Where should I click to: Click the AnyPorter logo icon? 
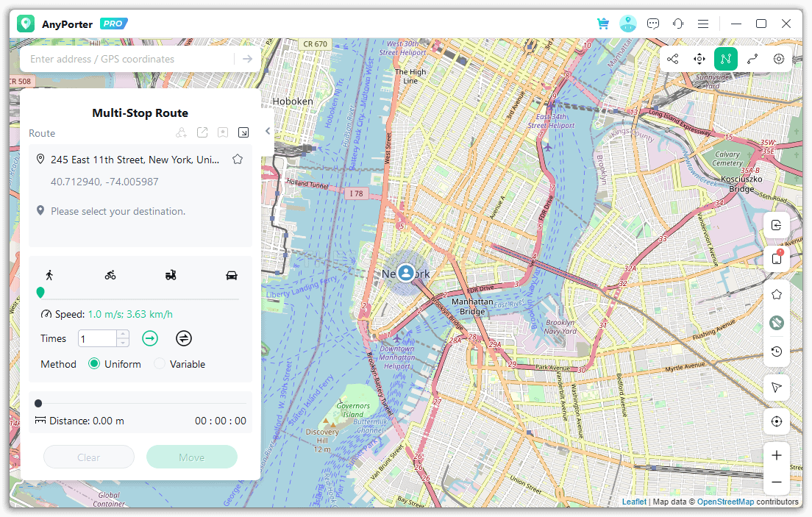point(26,24)
